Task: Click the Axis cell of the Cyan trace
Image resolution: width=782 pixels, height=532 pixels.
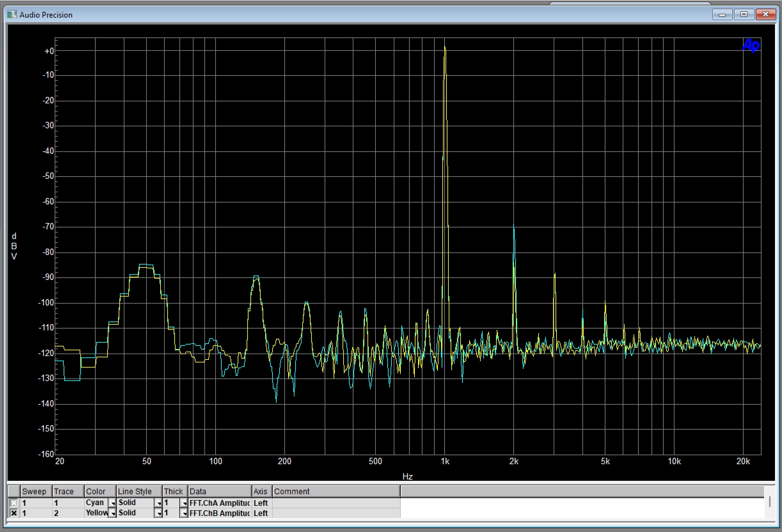Action: (261, 503)
